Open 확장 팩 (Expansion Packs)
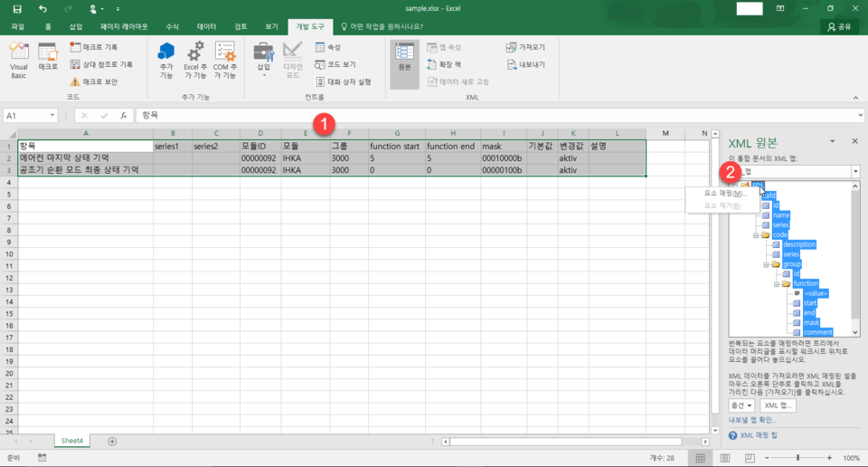The image size is (868, 467). click(444, 65)
